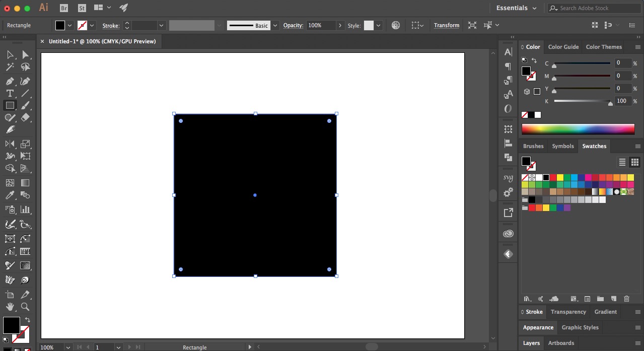
Task: Switch Swatches panel back to thumbnail grid view
Action: [x=635, y=162]
